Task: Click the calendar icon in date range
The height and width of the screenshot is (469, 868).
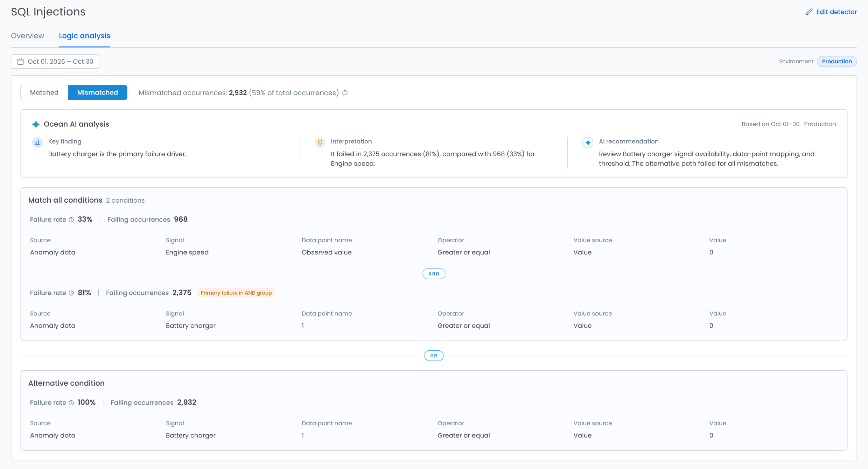Action: (x=21, y=62)
